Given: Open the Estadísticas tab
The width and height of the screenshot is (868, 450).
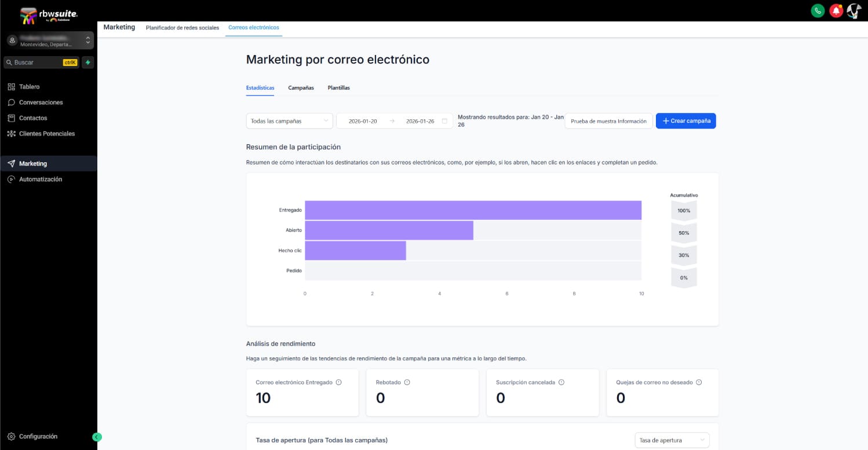Looking at the screenshot, I should click(x=260, y=88).
